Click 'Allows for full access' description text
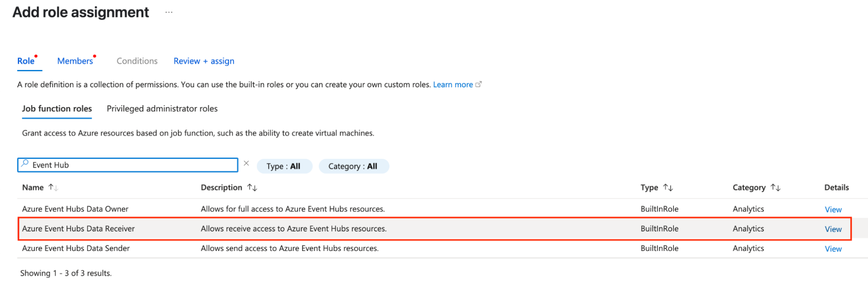 click(x=293, y=209)
